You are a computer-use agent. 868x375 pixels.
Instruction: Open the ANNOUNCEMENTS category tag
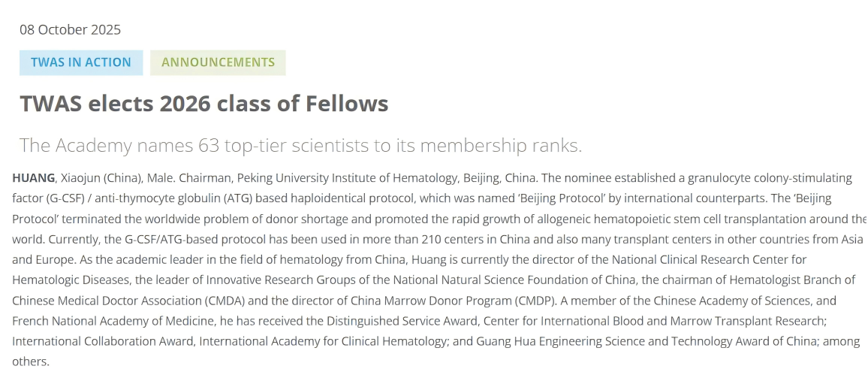pyautogui.click(x=218, y=62)
